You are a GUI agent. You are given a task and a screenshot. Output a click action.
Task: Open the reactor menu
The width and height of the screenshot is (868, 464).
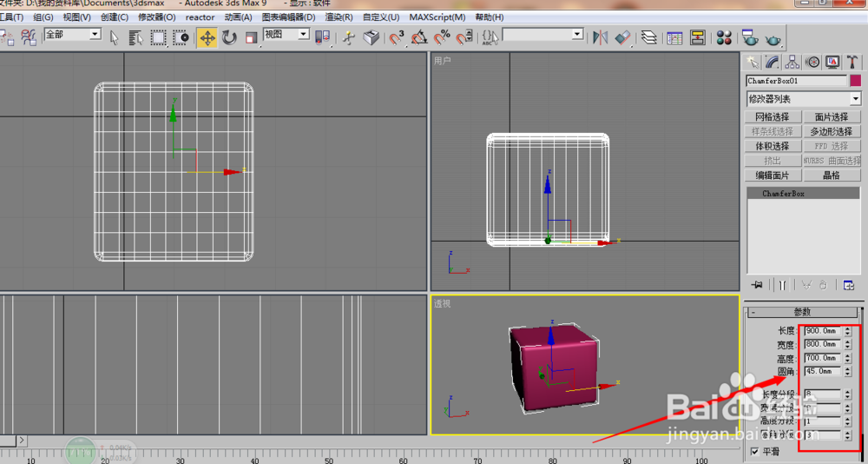200,17
